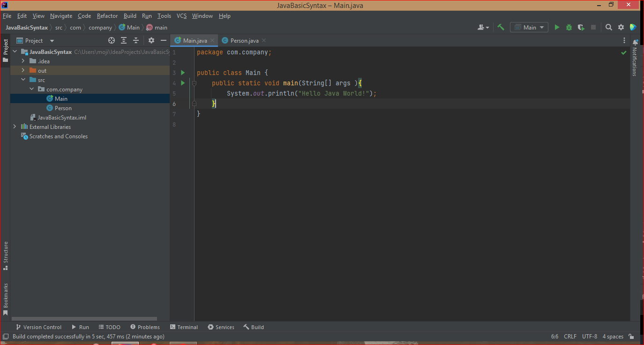Click Expand All in Project panel
This screenshot has height=345, width=644.
pyautogui.click(x=124, y=40)
